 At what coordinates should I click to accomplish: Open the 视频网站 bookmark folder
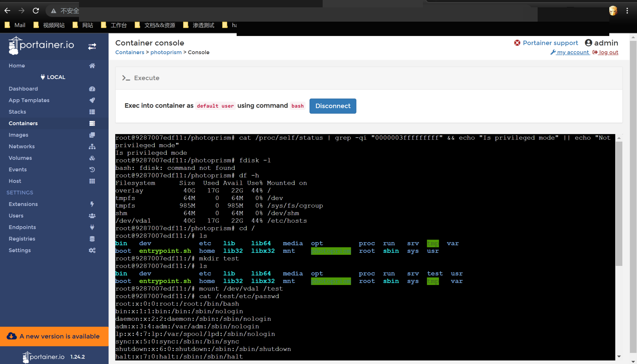(49, 25)
